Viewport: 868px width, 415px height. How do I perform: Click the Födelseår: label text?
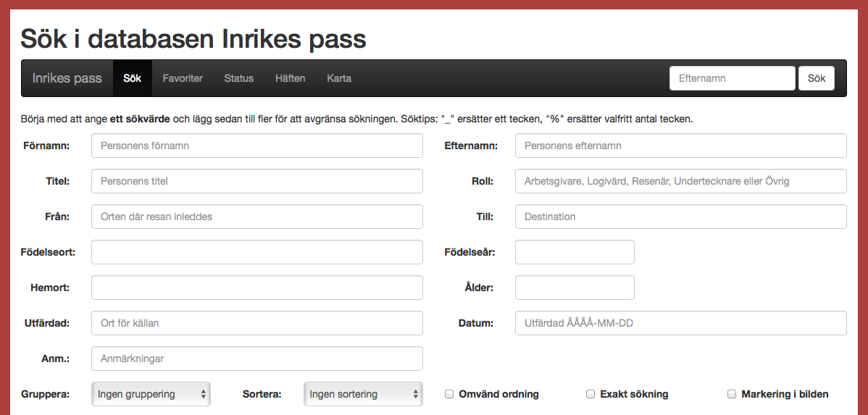click(x=470, y=252)
